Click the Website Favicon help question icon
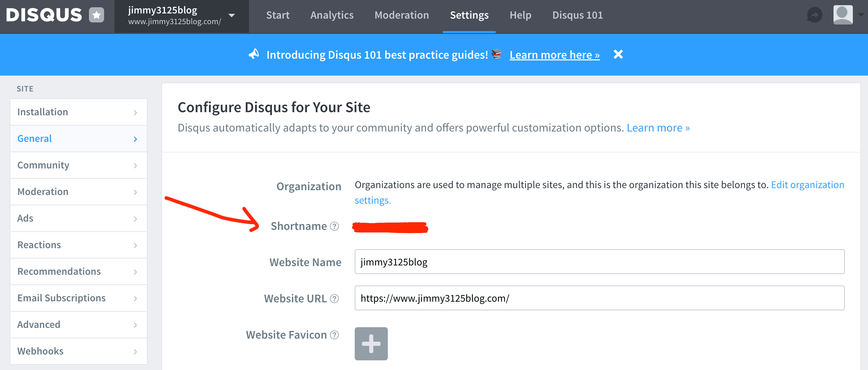 [x=334, y=335]
